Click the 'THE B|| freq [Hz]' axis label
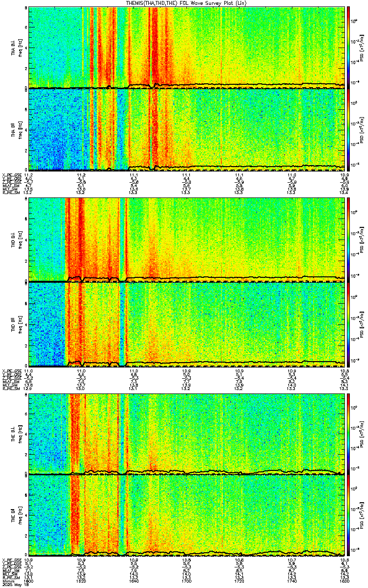The width and height of the screenshot is (368, 588). click(16, 515)
